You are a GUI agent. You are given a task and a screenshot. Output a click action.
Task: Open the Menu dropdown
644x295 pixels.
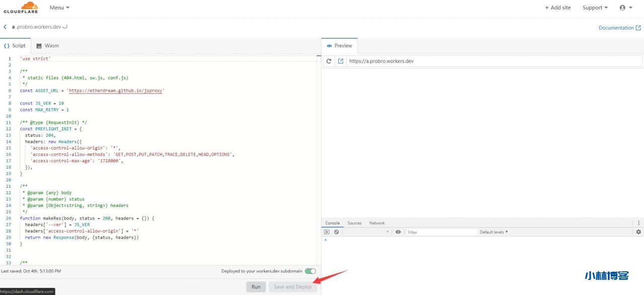(59, 7)
